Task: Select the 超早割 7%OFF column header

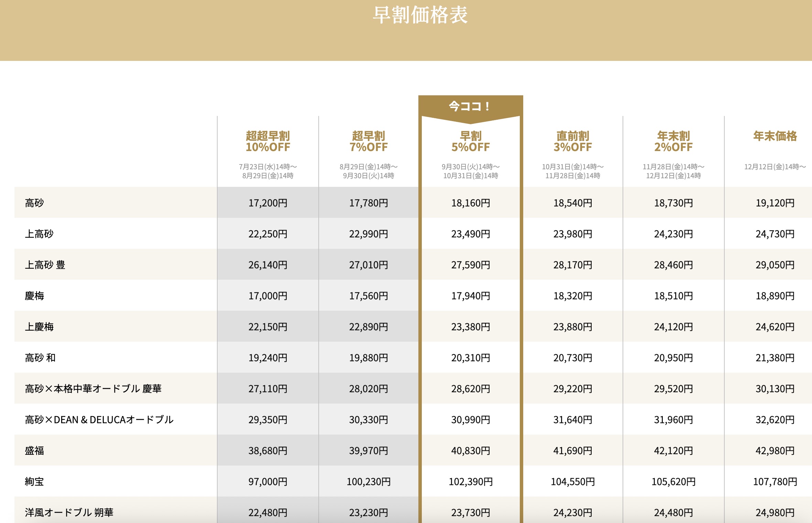Action: click(369, 141)
